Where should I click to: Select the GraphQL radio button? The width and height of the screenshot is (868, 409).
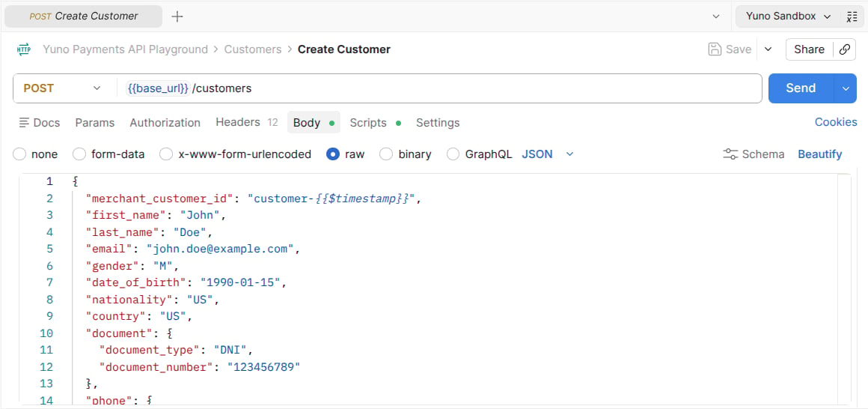point(453,154)
